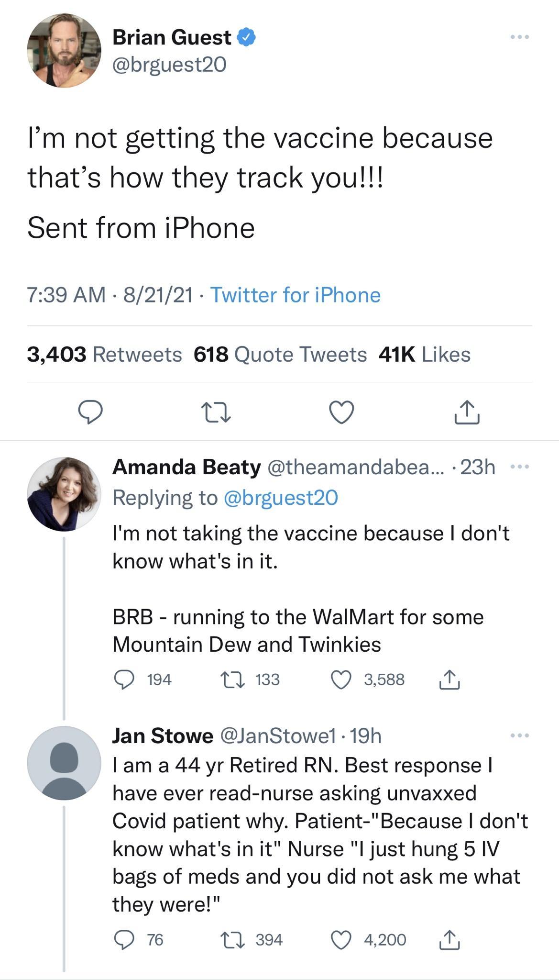559x980 pixels.
Task: View the 618 Quote Tweets
Action: click(280, 355)
